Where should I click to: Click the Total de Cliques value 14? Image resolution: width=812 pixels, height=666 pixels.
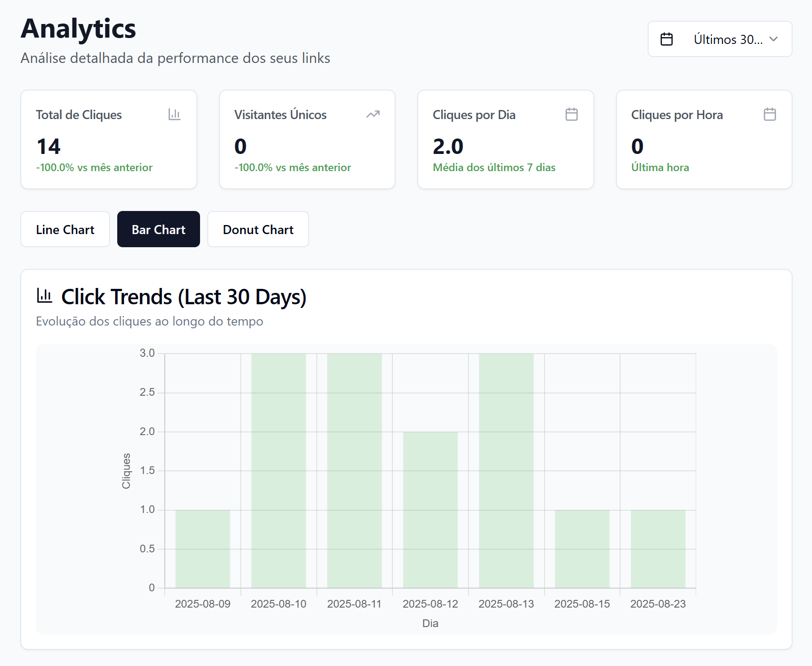pyautogui.click(x=48, y=146)
